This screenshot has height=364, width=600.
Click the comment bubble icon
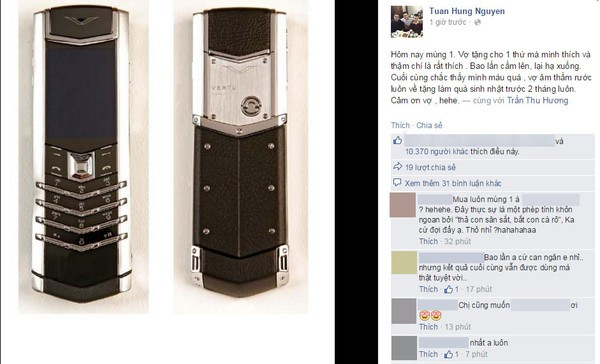[397, 183]
